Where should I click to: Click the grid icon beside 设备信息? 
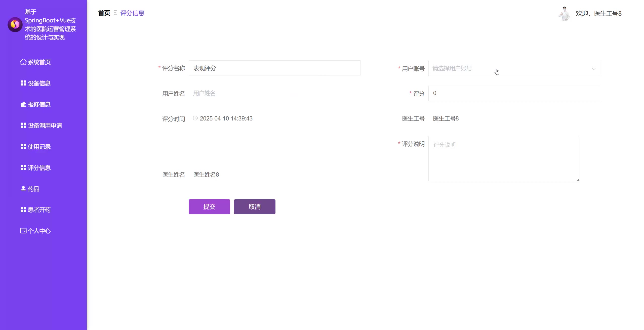point(23,83)
